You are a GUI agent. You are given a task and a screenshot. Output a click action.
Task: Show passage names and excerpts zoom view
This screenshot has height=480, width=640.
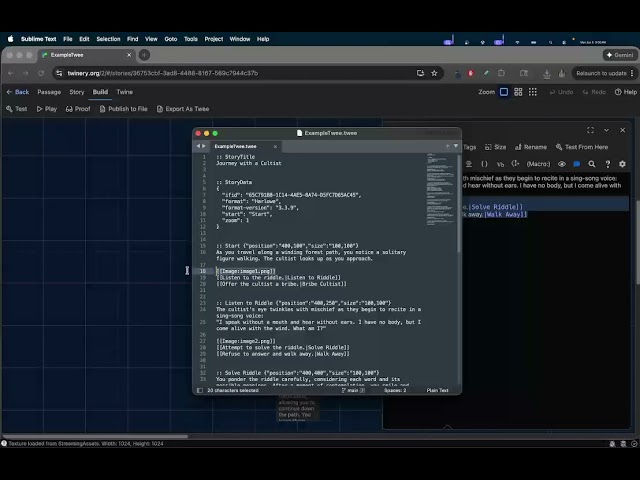[x=504, y=92]
